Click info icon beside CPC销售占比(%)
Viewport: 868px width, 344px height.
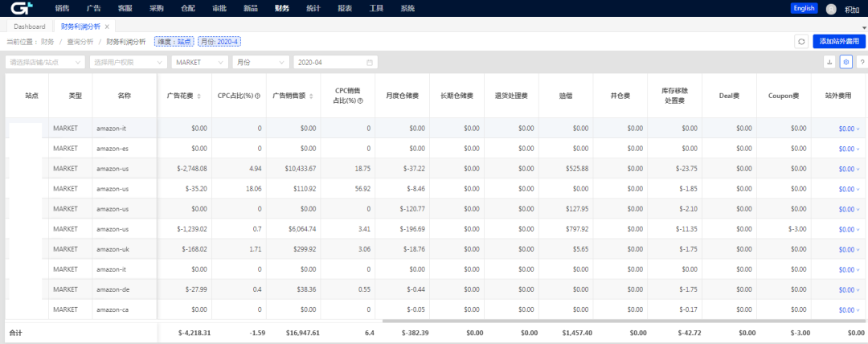(361, 101)
